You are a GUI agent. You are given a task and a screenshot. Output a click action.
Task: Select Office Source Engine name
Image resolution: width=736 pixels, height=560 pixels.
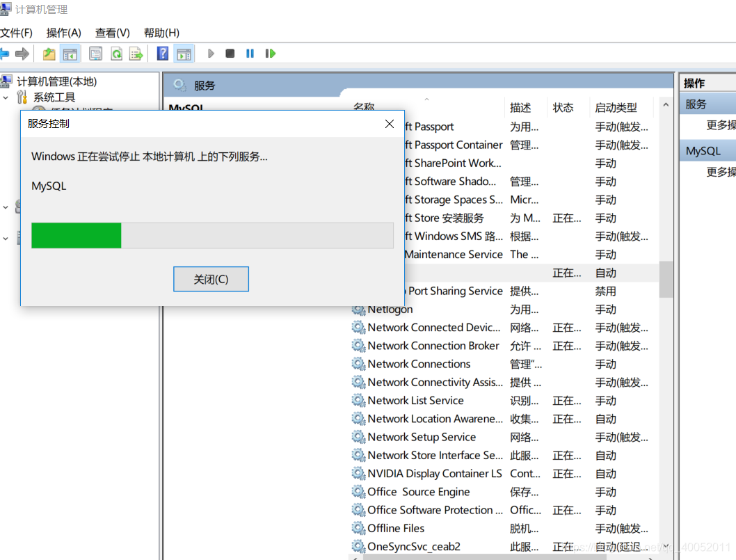click(418, 492)
